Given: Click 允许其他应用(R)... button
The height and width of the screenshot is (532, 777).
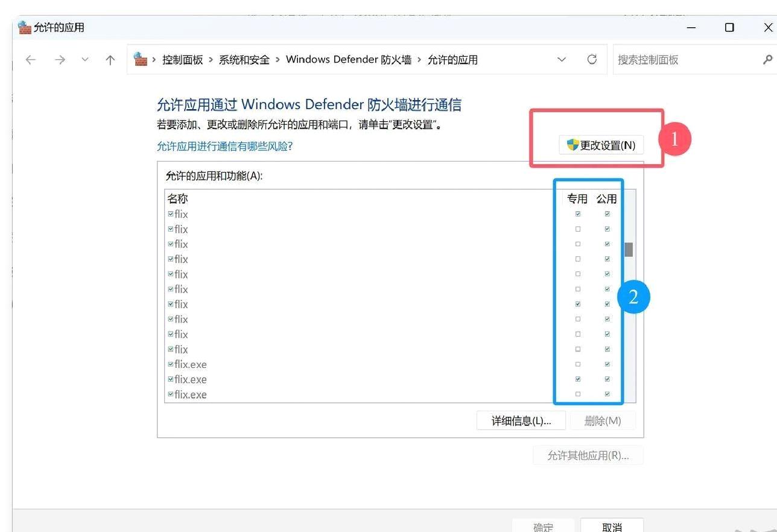Looking at the screenshot, I should click(x=588, y=455).
